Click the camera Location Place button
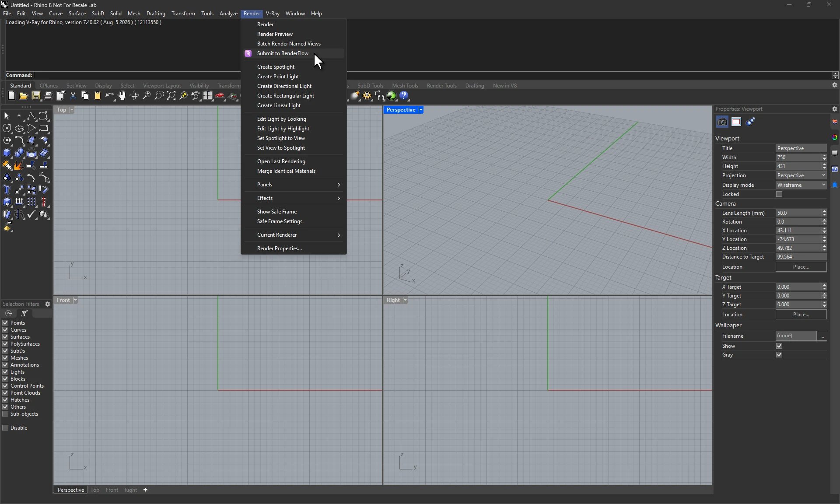Screen dimensions: 840x504 click(x=801, y=267)
